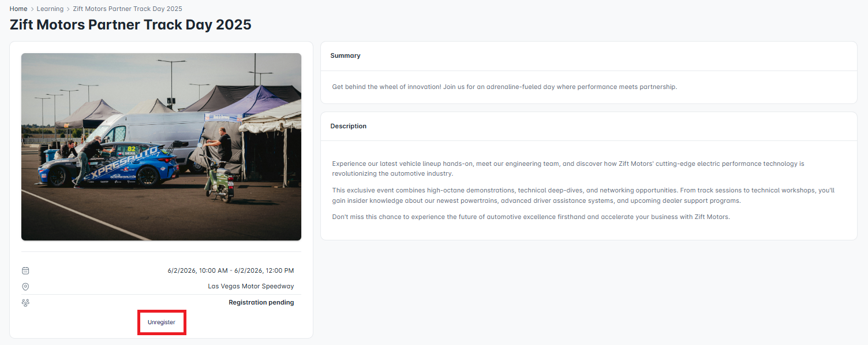868x345 pixels.
Task: Select the event date and time text
Action: (231, 270)
